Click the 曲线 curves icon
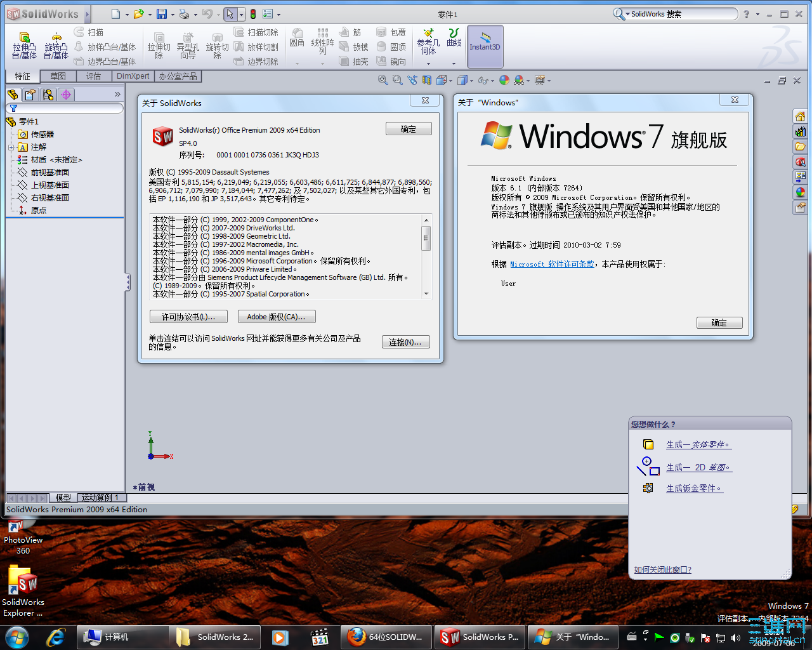 coord(454,37)
